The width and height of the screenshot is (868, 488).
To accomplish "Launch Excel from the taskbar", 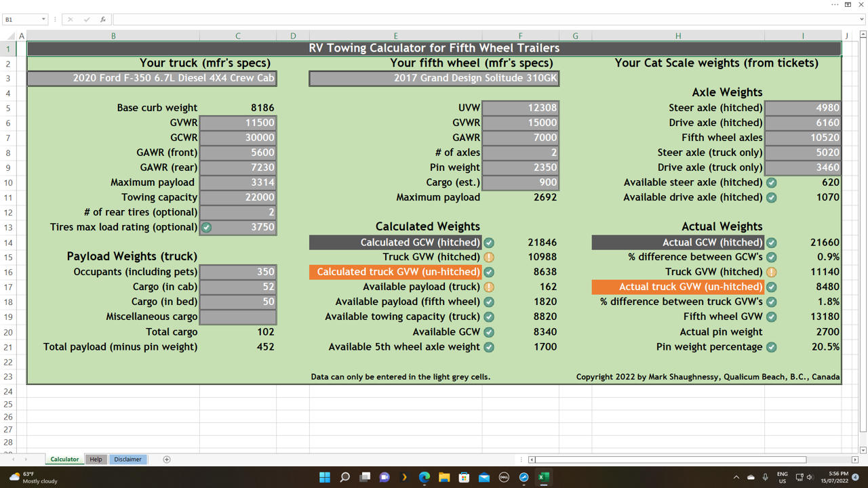I will coord(543,478).
